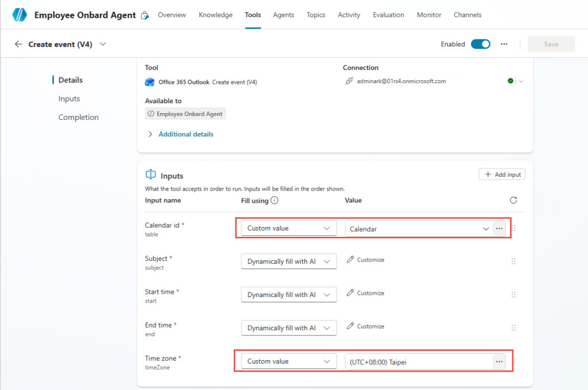Open the Time zone Fill using dropdown

(289, 361)
